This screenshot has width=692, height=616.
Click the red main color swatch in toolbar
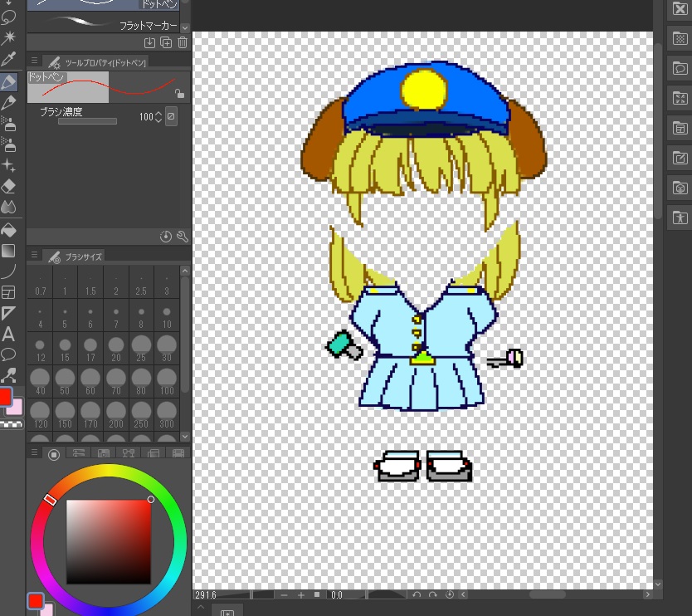(5, 396)
